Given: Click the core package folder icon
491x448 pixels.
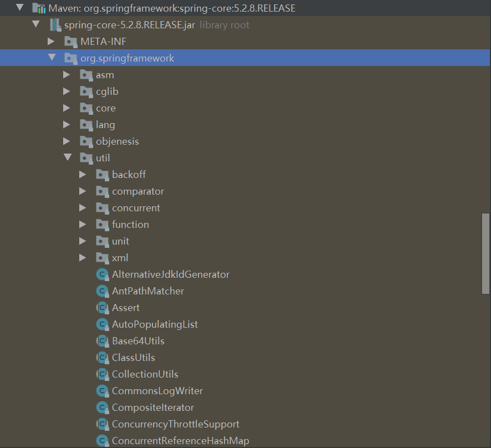Looking at the screenshot, I should click(x=86, y=109).
